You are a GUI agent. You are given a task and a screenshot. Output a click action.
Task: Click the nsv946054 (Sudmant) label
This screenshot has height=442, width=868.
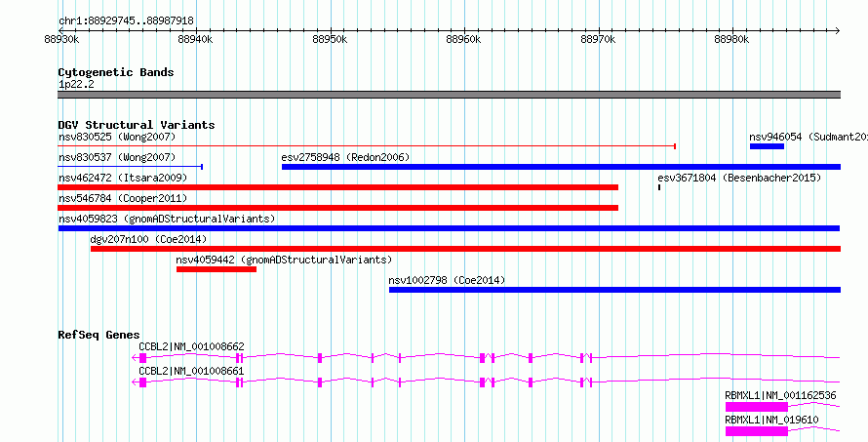[809, 137]
